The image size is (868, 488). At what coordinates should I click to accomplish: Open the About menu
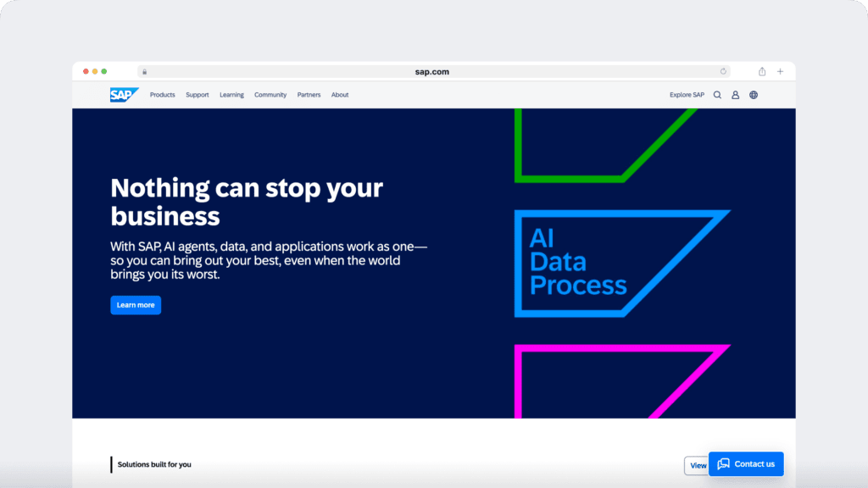[x=339, y=95]
